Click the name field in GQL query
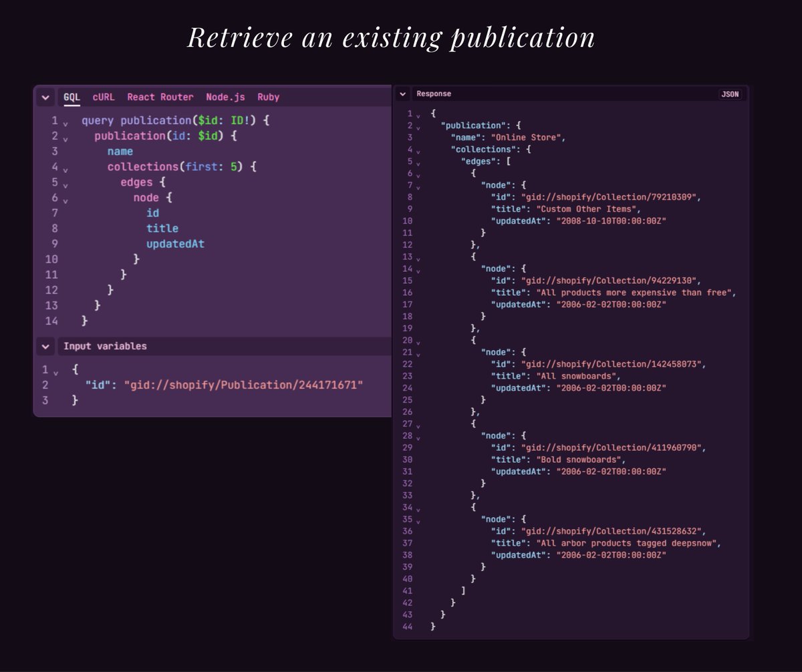The width and height of the screenshot is (802, 672). coord(120,152)
